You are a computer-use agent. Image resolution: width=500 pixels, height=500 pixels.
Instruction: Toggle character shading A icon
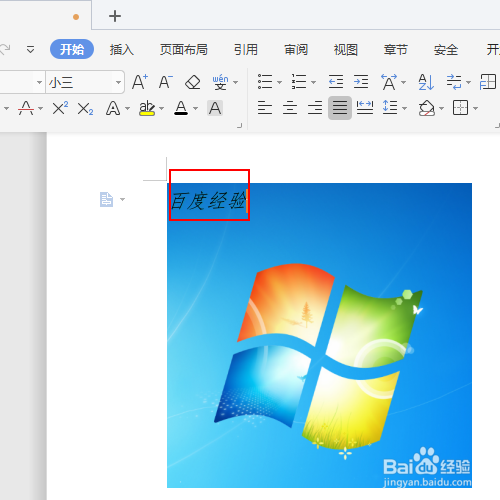tap(215, 108)
